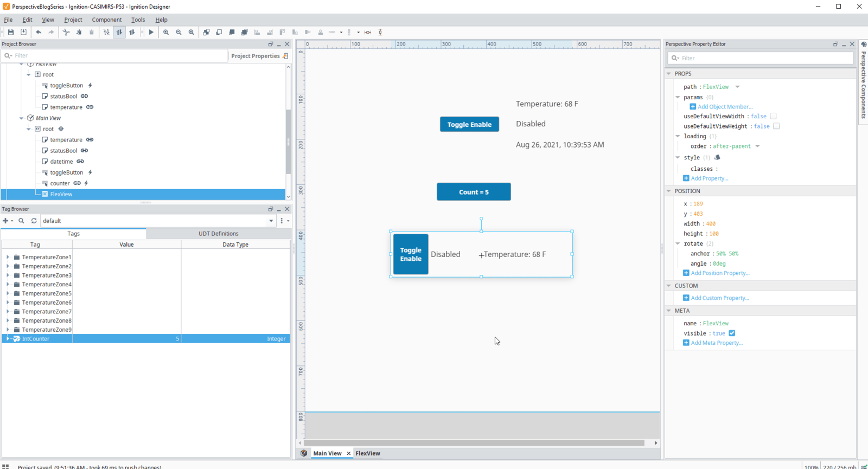Uncheck the visible property checkbox
The width and height of the screenshot is (868, 469).
[732, 333]
